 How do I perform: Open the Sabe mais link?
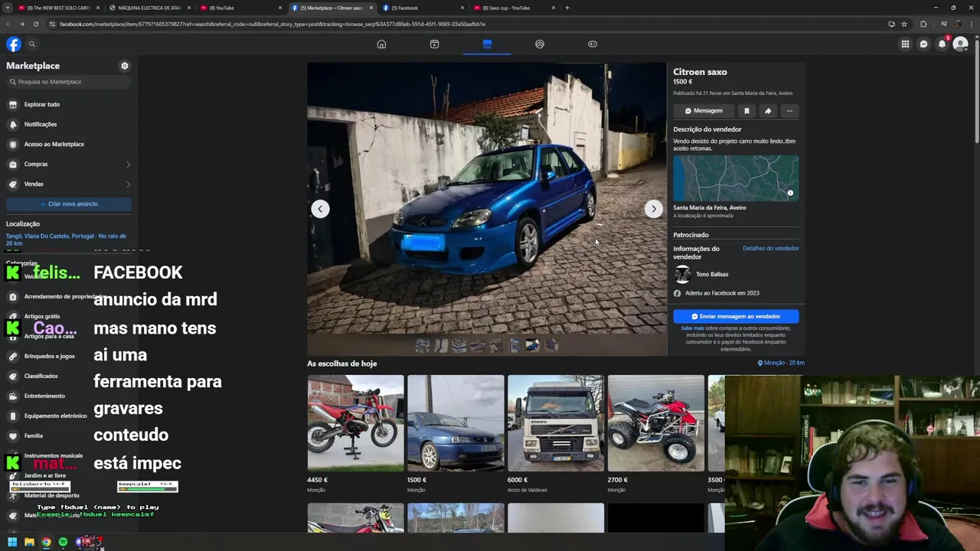[x=692, y=328]
